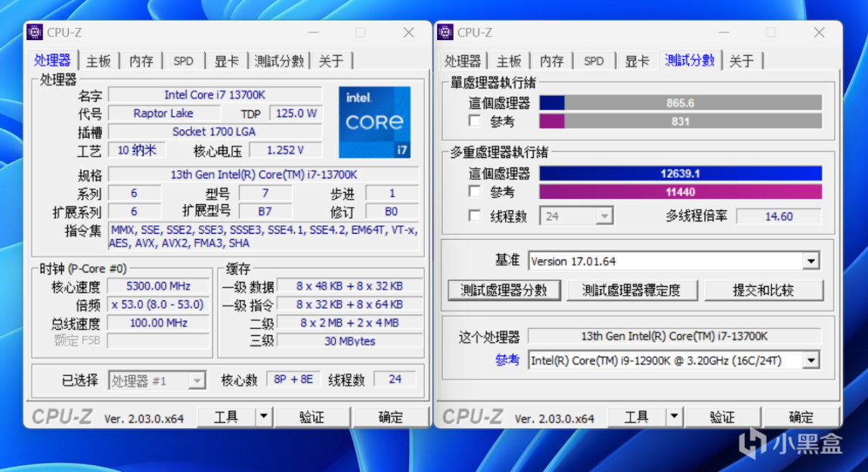Click 总线速度 value 100.00 MHz
The width and height of the screenshot is (868, 472).
coord(158,322)
